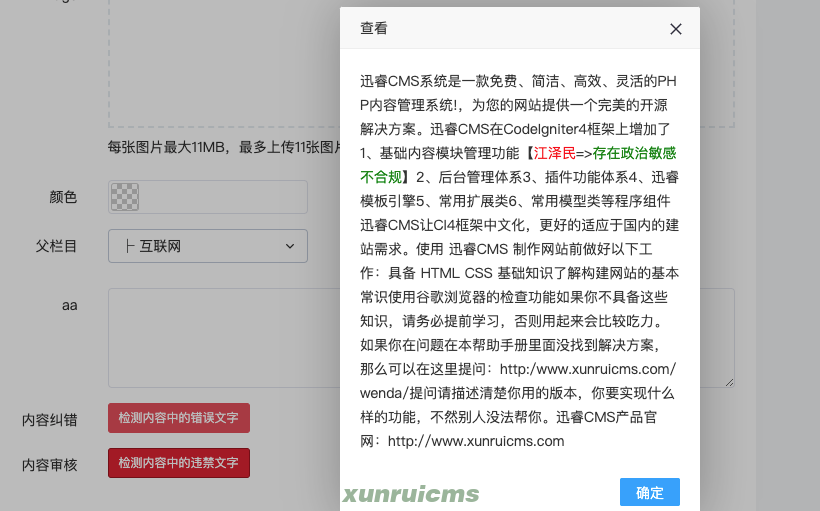Click the 内容纠错 label
Screen dimensions: 820x511
tap(50, 420)
